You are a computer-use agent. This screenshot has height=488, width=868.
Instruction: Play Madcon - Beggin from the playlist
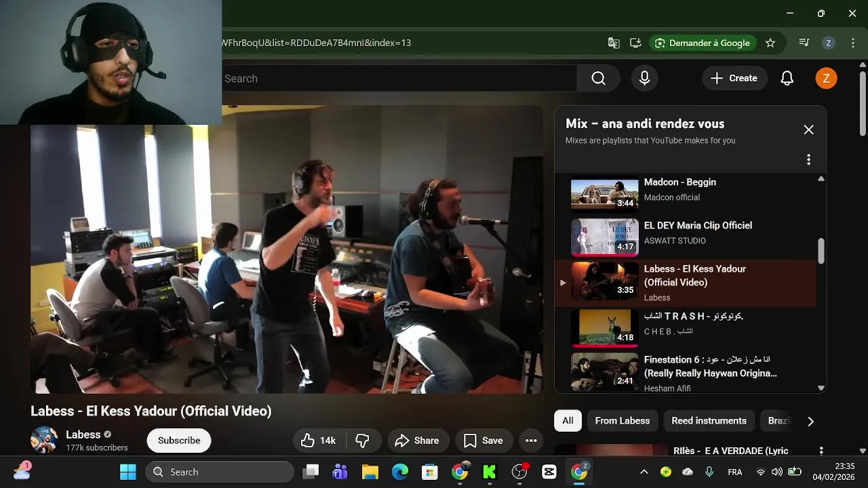pos(685,192)
